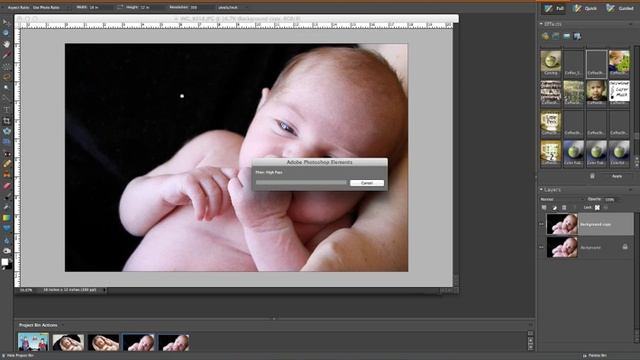The height and width of the screenshot is (360, 640).
Task: Toggle visibility of Background layer
Action: (x=542, y=247)
